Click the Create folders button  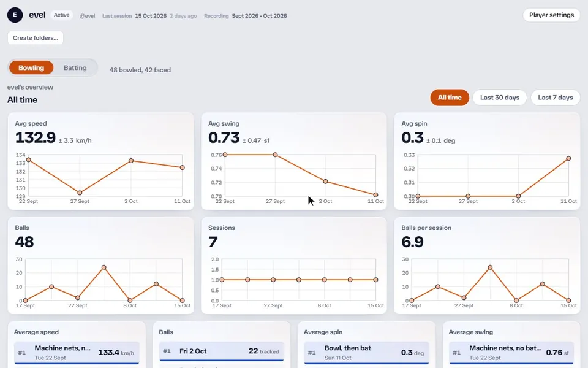36,38
